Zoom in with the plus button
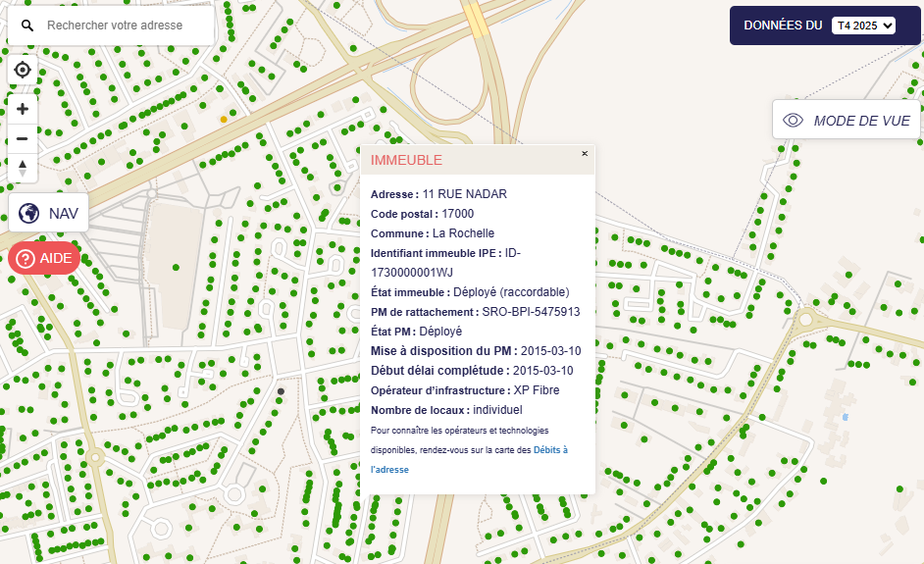Viewport: 924px width, 564px height. coord(23,109)
